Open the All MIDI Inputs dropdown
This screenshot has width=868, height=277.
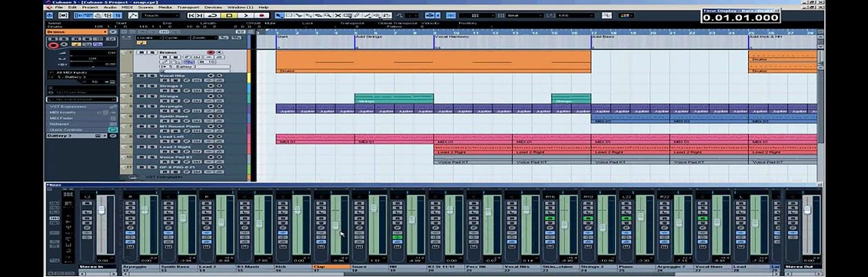coord(81,72)
